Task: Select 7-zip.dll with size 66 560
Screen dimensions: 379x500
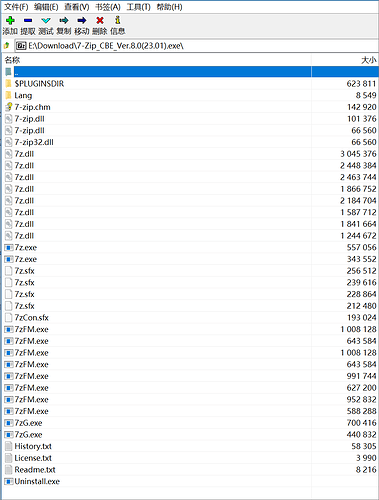Action: pos(191,130)
